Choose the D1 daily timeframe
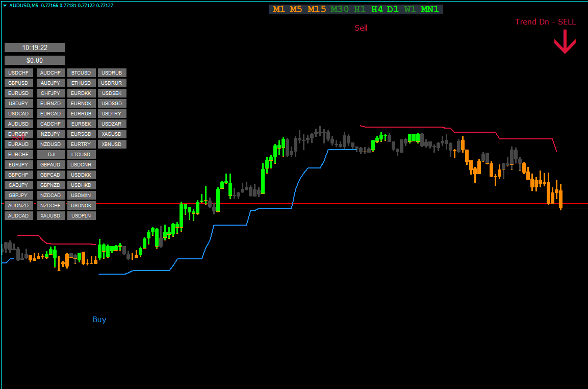Screen dimensions: 588x389 pos(393,9)
